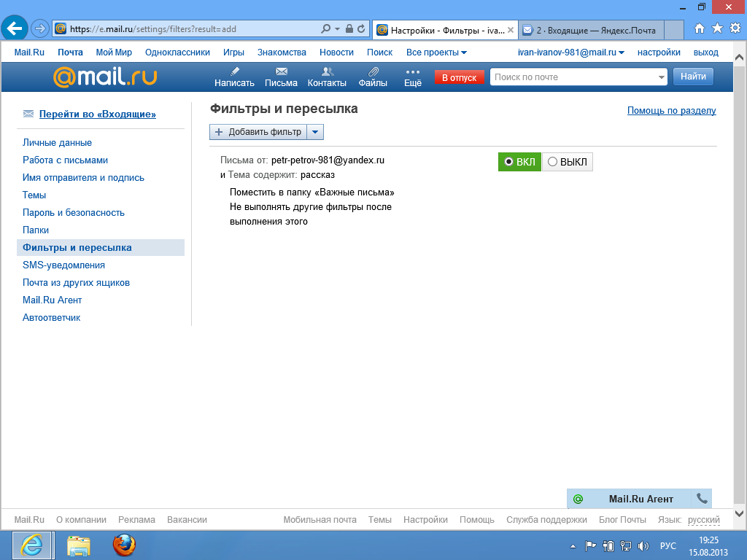
Task: Open favorites star icon
Action: coord(718,28)
